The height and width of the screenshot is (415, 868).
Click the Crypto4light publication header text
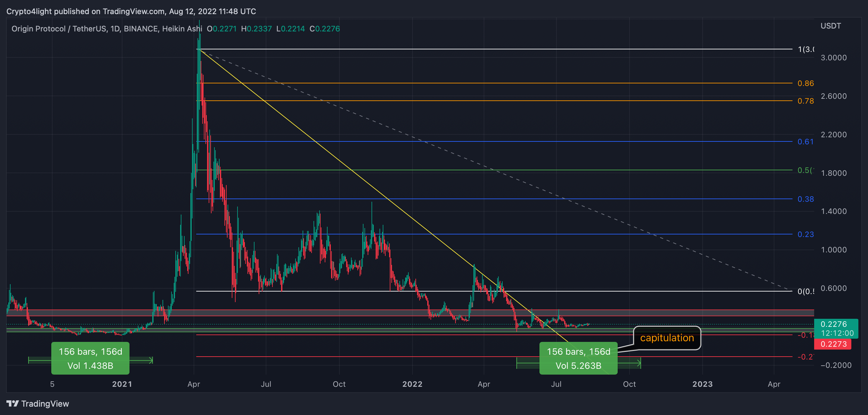[x=131, y=12]
